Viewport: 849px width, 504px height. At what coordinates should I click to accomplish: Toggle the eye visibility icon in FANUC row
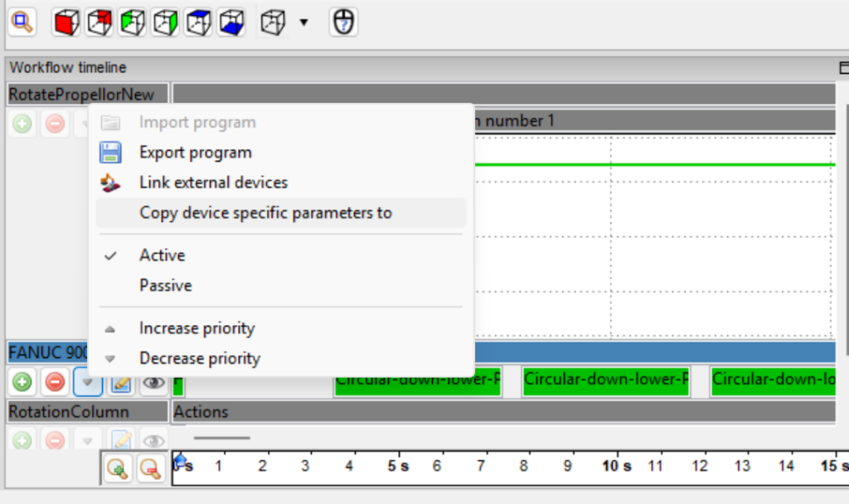click(x=153, y=382)
